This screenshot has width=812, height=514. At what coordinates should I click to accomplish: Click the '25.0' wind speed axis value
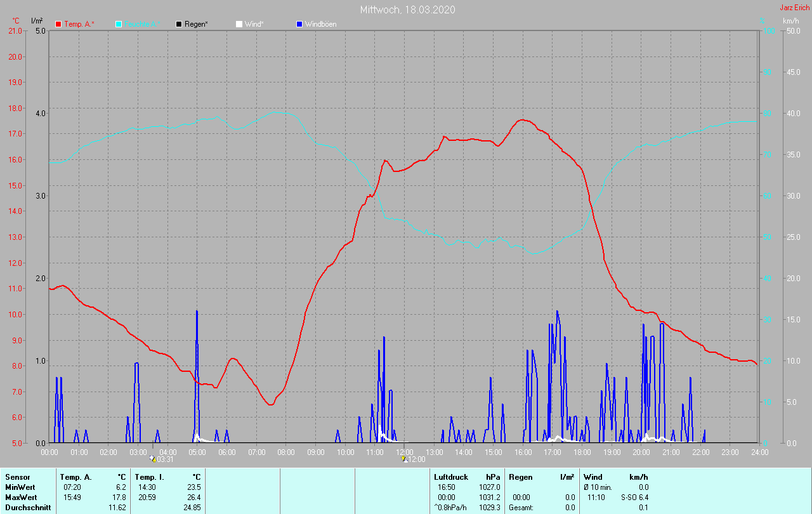792,237
